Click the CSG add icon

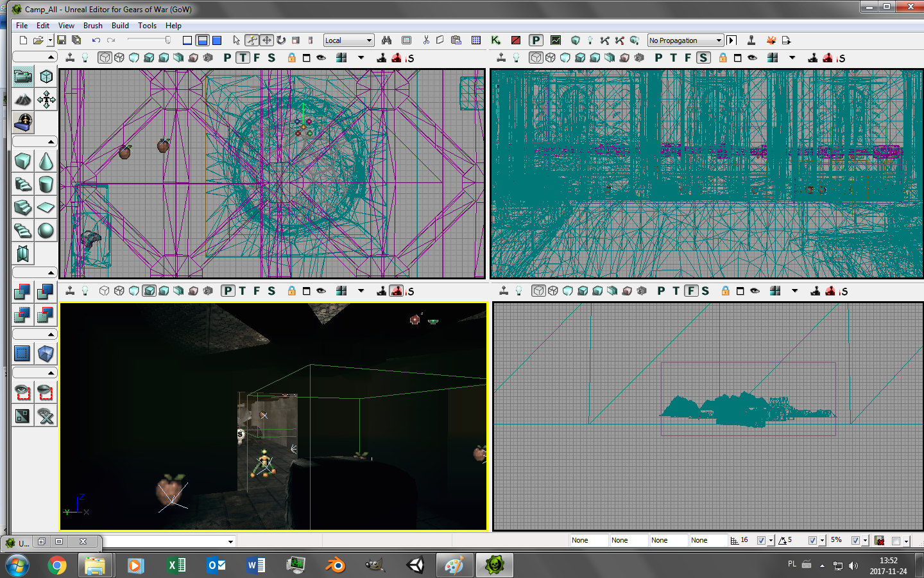23,292
